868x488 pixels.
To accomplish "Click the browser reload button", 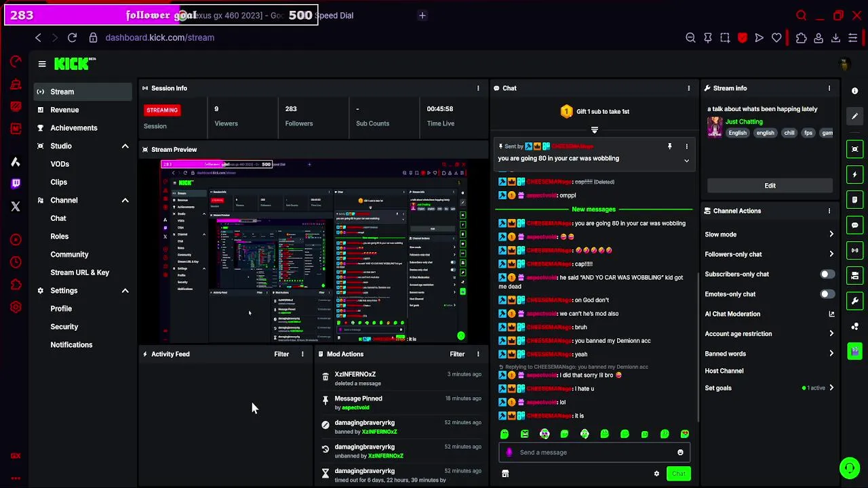I will [72, 37].
